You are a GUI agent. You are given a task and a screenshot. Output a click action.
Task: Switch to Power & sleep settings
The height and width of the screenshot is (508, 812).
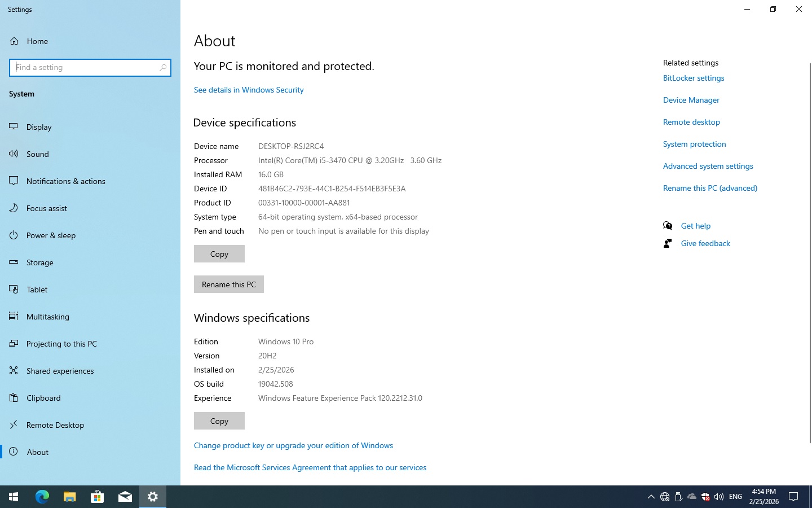click(90, 235)
